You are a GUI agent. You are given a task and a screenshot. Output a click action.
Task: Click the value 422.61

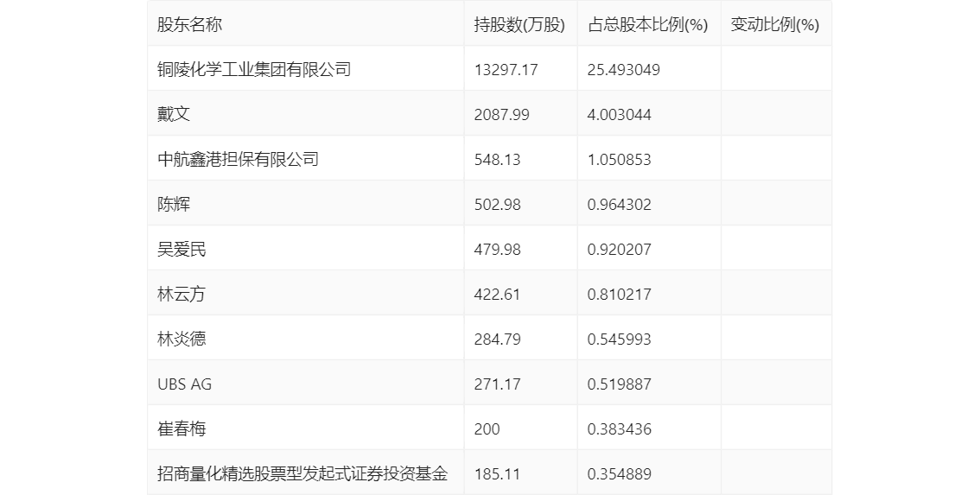pyautogui.click(x=498, y=295)
